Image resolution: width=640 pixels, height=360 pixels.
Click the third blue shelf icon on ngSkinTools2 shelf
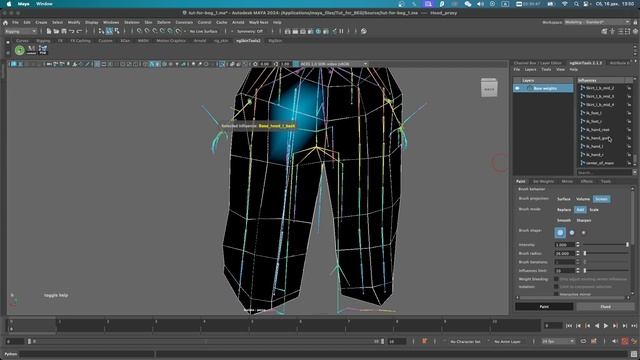point(43,50)
